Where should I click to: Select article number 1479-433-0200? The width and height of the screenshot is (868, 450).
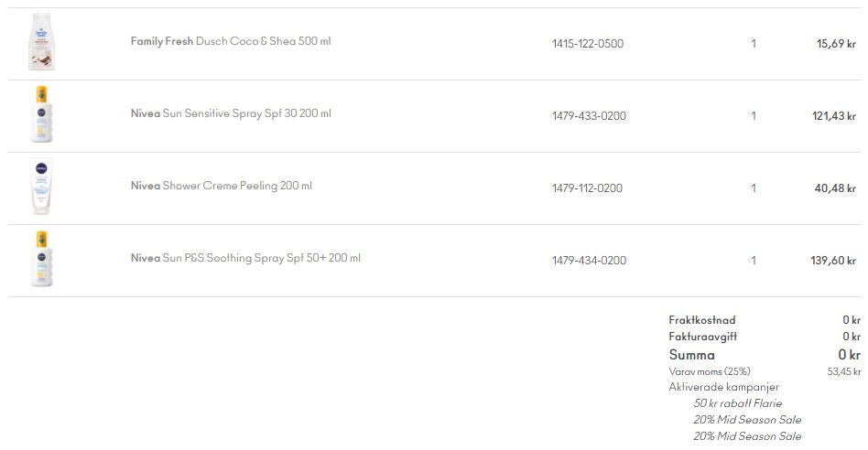click(x=589, y=116)
